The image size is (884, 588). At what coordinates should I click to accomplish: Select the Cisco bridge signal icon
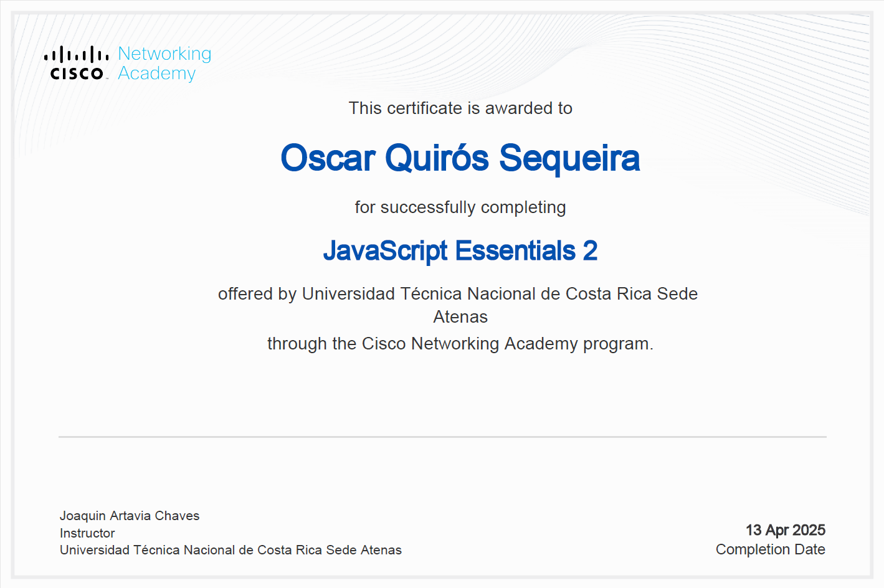[75, 53]
